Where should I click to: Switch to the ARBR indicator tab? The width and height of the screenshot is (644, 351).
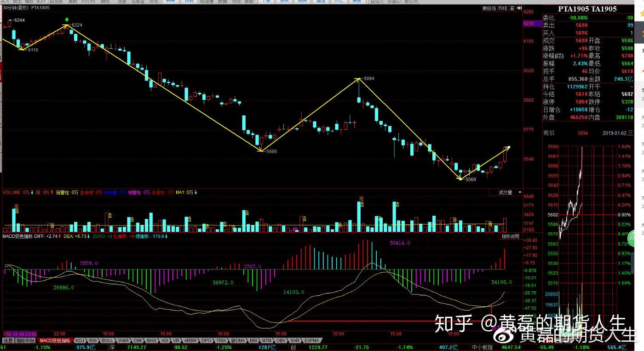tap(190, 341)
